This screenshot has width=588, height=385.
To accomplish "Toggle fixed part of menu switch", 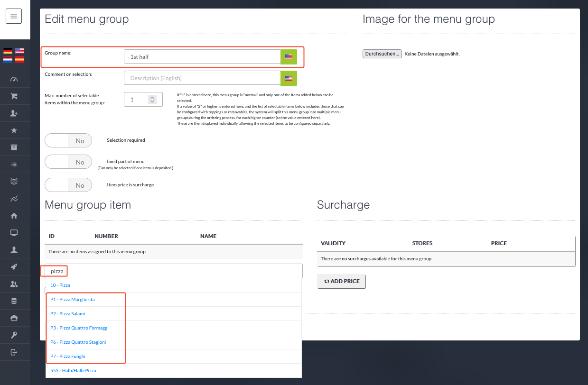I will point(68,162).
